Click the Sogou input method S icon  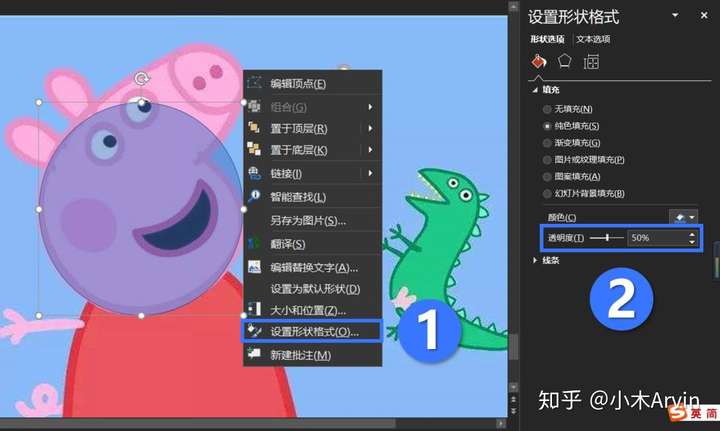coord(677,412)
